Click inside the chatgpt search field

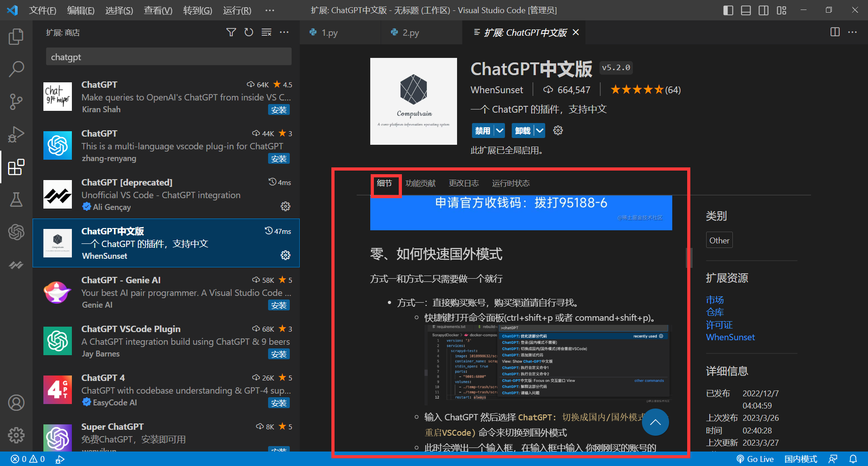tap(168, 57)
